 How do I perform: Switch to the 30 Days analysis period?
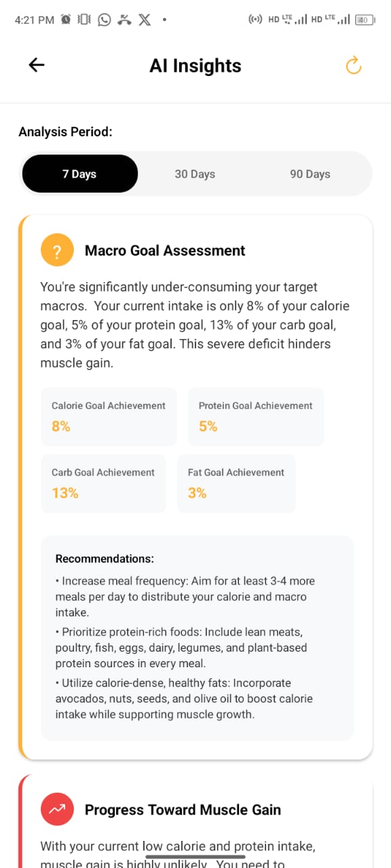pos(195,174)
